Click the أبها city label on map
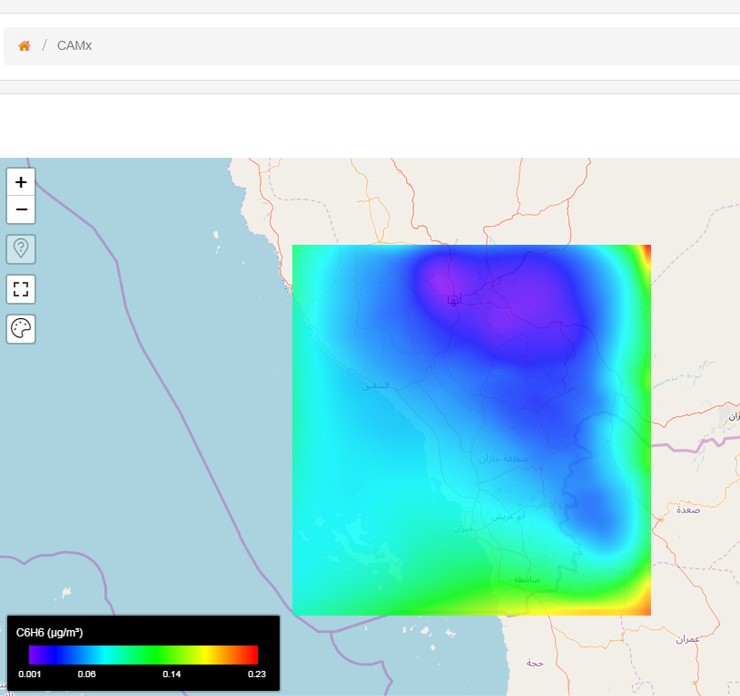This screenshot has height=696, width=740. [454, 300]
